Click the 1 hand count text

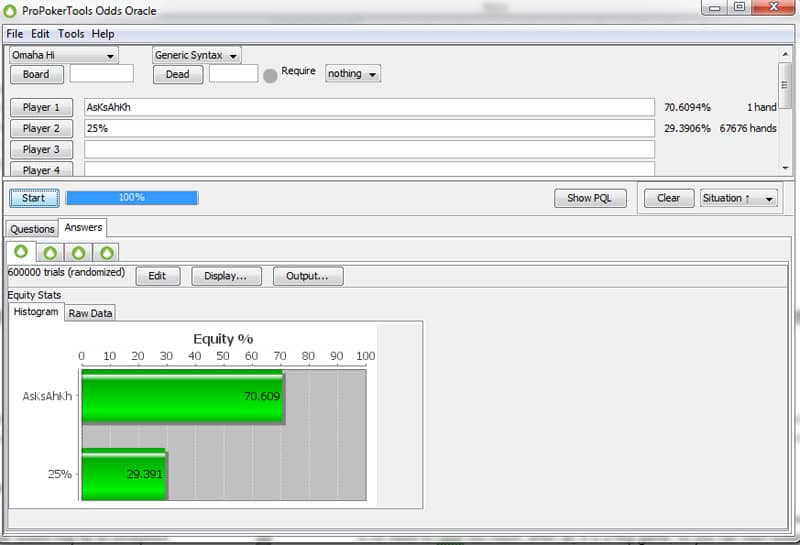[x=762, y=107]
